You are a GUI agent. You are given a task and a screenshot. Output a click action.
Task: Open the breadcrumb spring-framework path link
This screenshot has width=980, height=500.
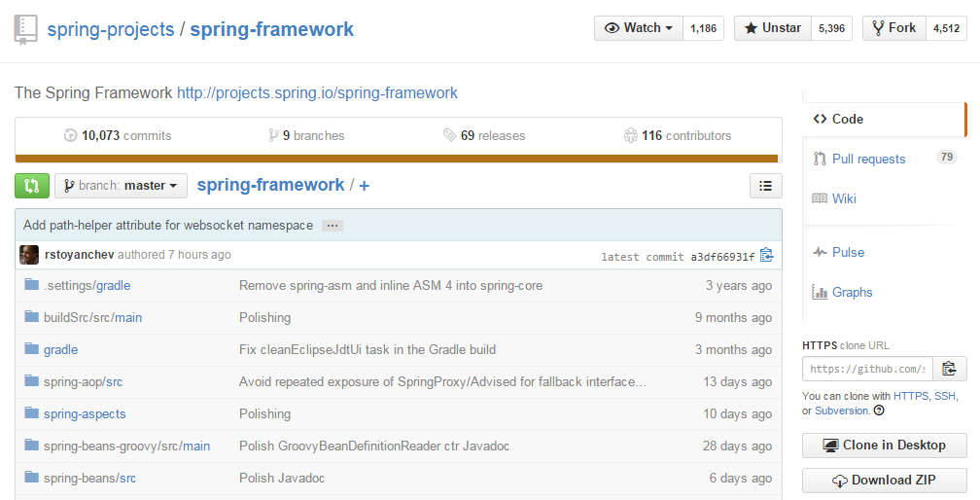pos(270,185)
